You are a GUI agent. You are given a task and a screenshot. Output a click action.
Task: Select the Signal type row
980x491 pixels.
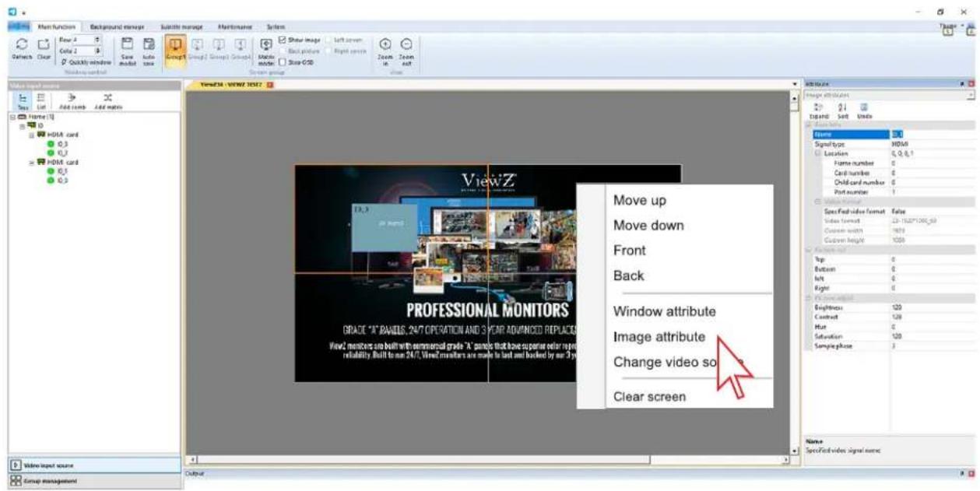point(893,144)
